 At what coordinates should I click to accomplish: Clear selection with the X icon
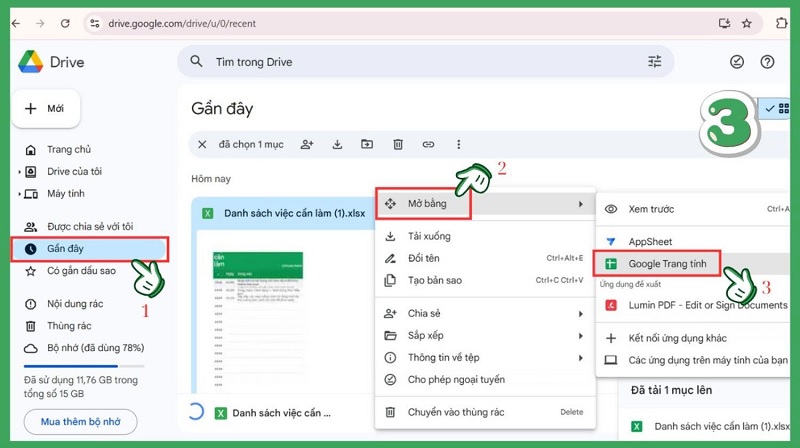pos(202,144)
